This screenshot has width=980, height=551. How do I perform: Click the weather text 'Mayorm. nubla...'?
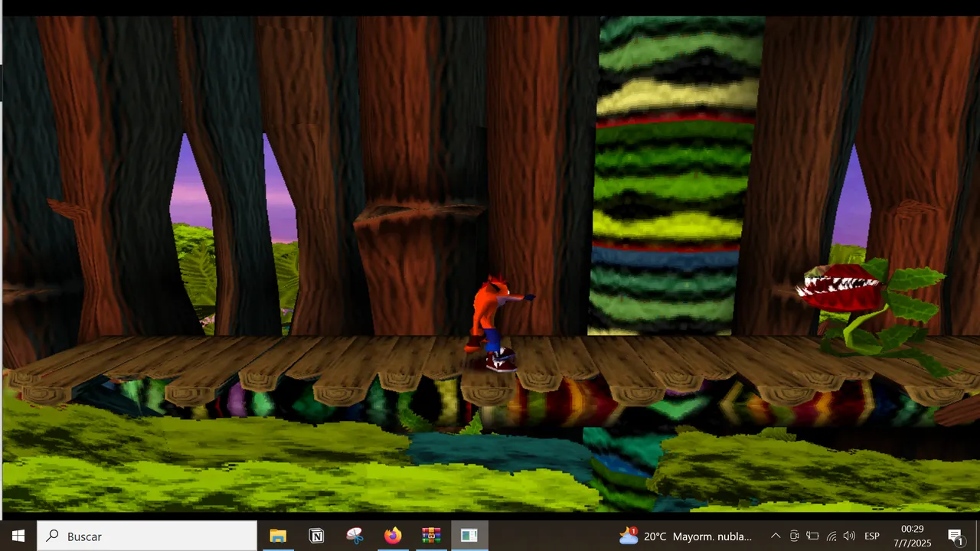(713, 536)
